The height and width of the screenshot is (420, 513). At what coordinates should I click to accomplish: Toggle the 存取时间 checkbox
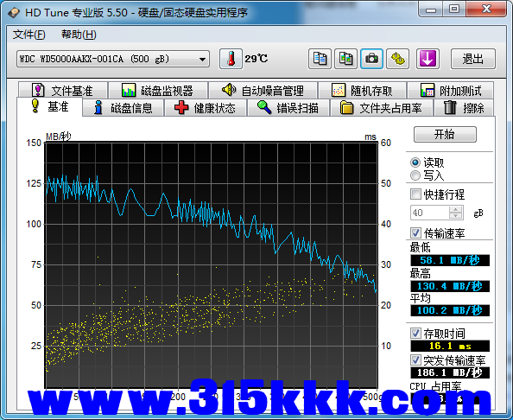[x=415, y=334]
